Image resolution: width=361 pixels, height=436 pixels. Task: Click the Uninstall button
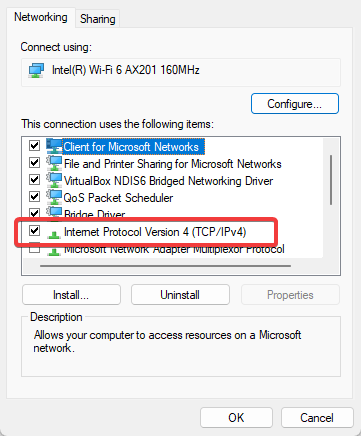coord(180,295)
